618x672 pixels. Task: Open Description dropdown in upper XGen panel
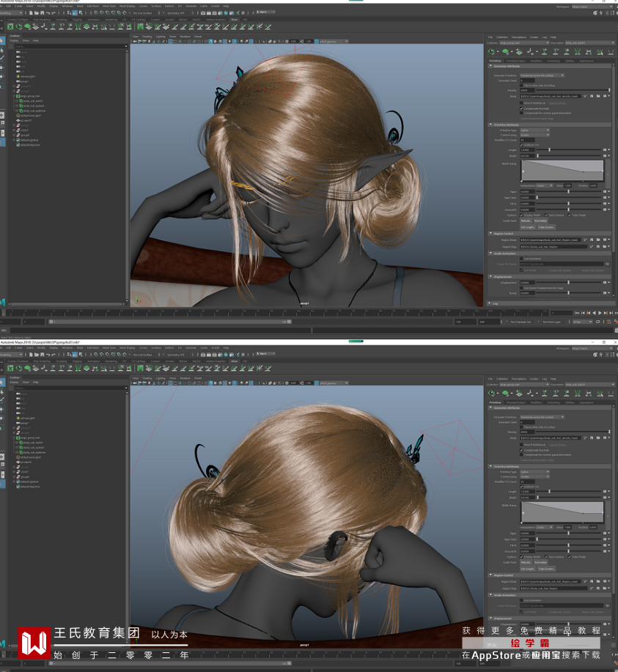click(x=589, y=43)
